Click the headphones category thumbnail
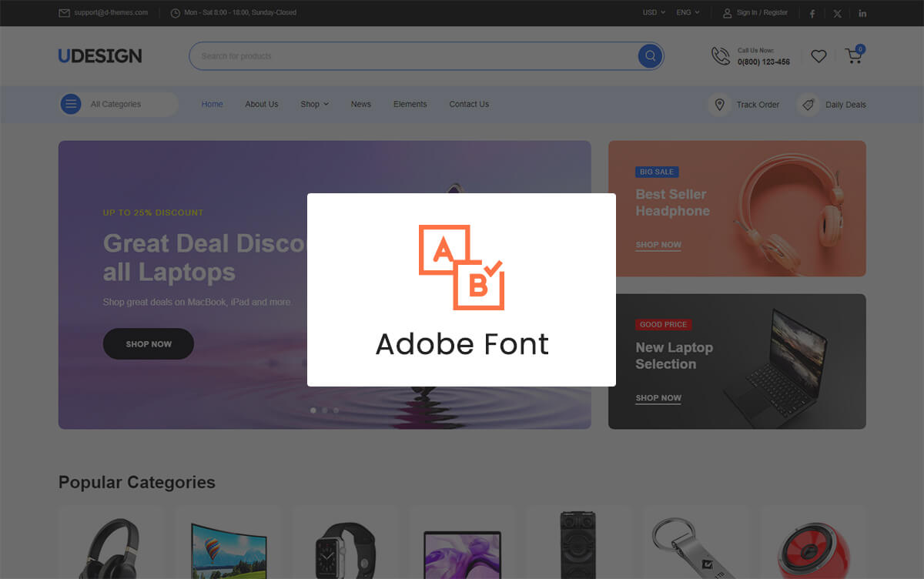Screen dimensions: 924x579 (109, 547)
